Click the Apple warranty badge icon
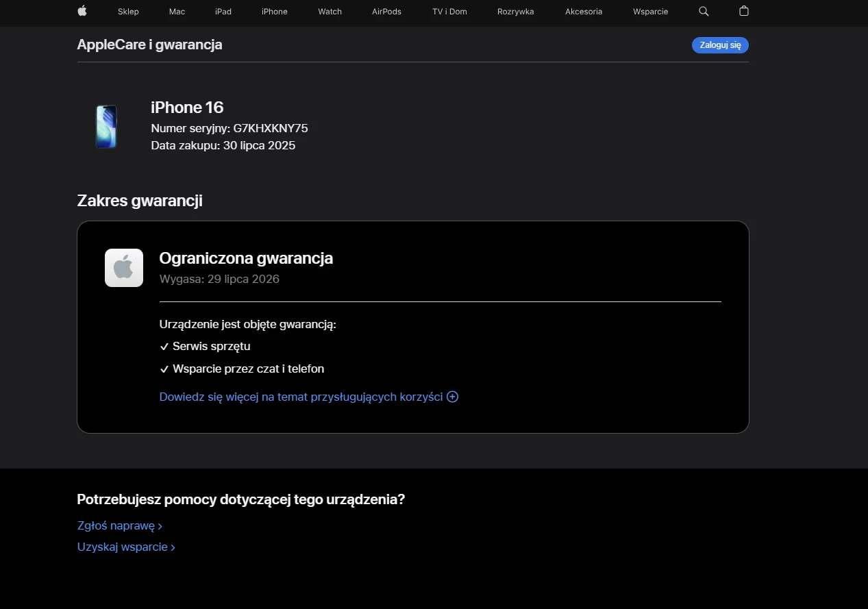The width and height of the screenshot is (868, 609). 124,268
